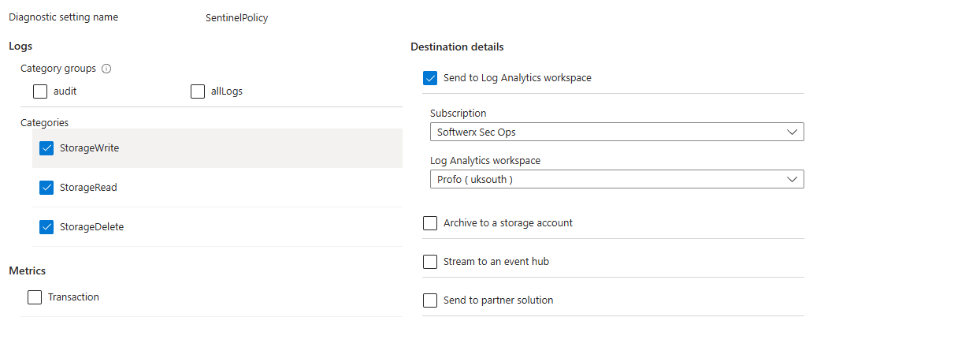Enable the Transaction metrics checkbox
The height and width of the screenshot is (347, 980).
pos(35,297)
